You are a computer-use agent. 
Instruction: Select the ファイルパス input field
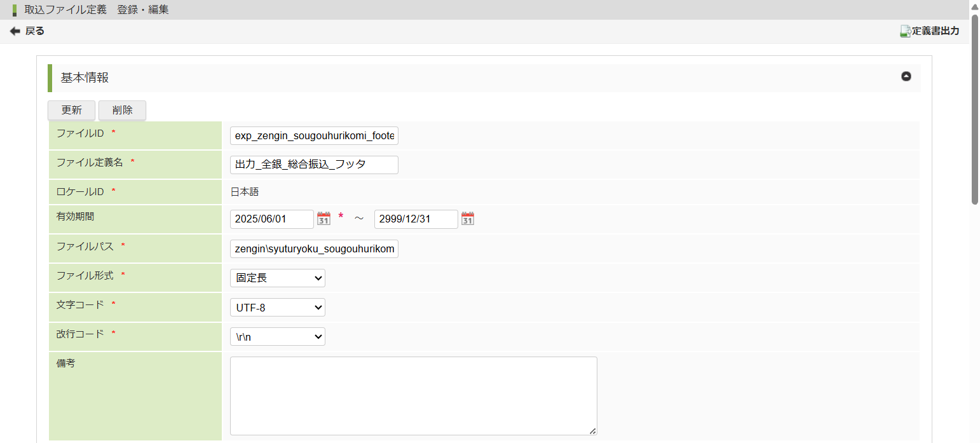[x=314, y=249]
